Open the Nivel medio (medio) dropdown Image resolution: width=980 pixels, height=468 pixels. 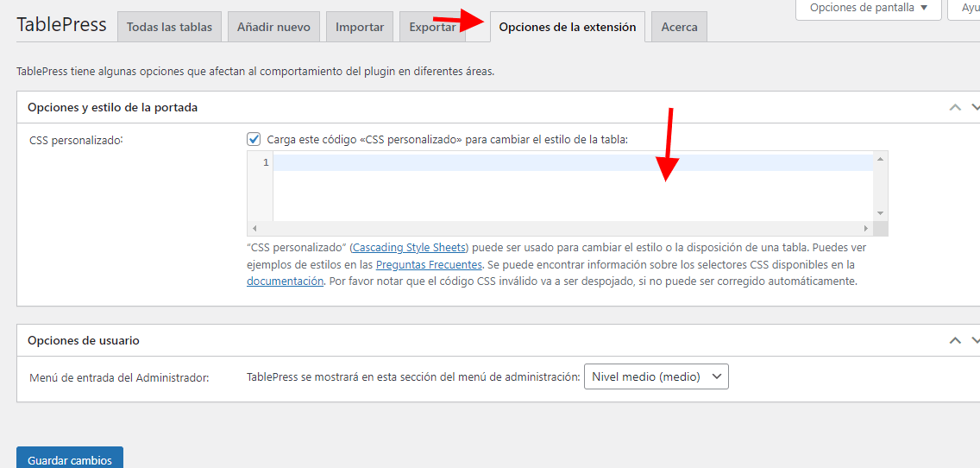tap(656, 376)
